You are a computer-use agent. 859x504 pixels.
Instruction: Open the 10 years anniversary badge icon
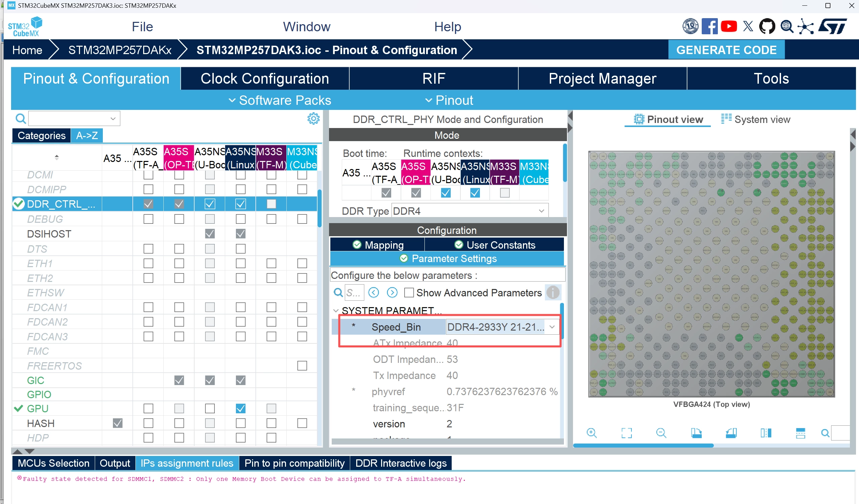690,26
